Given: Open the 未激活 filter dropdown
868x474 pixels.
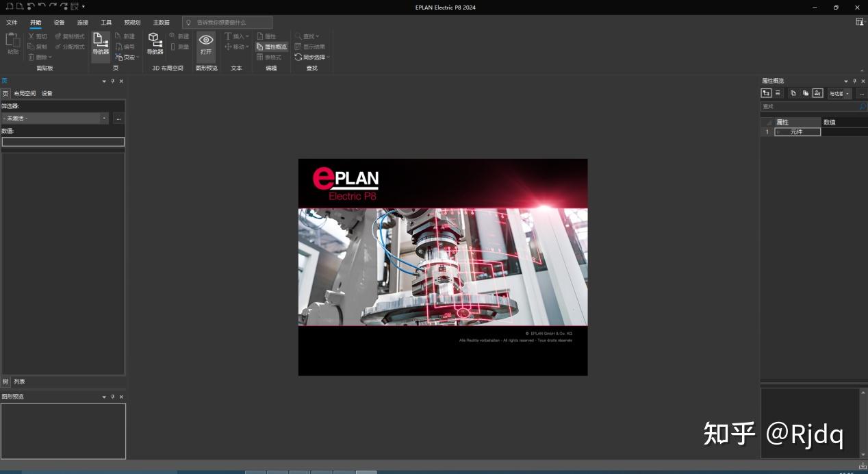Looking at the screenshot, I should pos(104,118).
